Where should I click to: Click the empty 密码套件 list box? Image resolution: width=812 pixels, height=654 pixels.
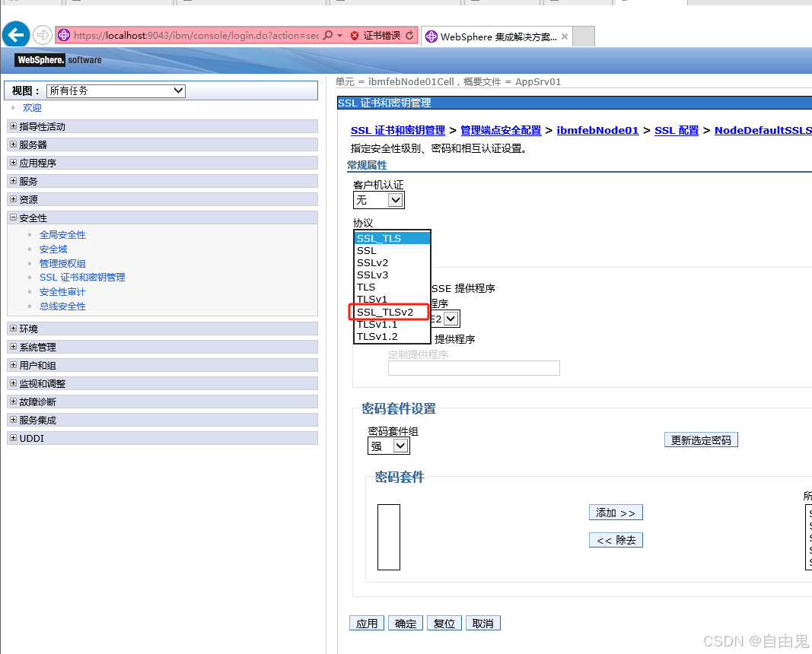pos(388,537)
